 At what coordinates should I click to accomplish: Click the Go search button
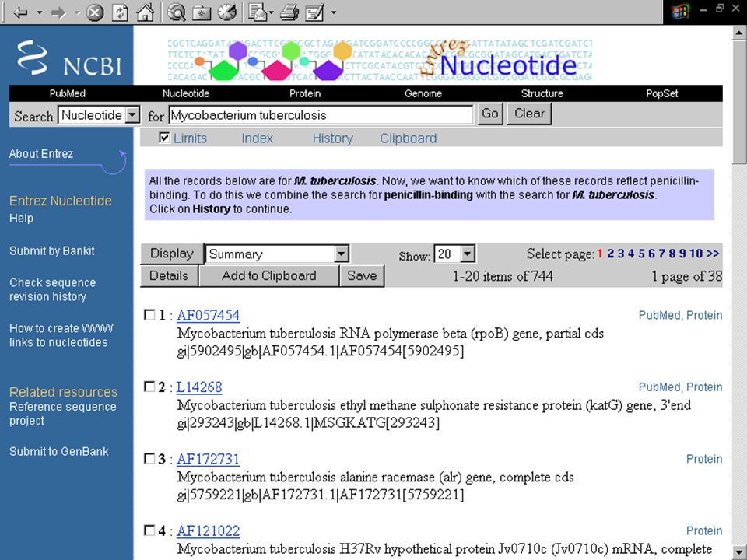490,114
